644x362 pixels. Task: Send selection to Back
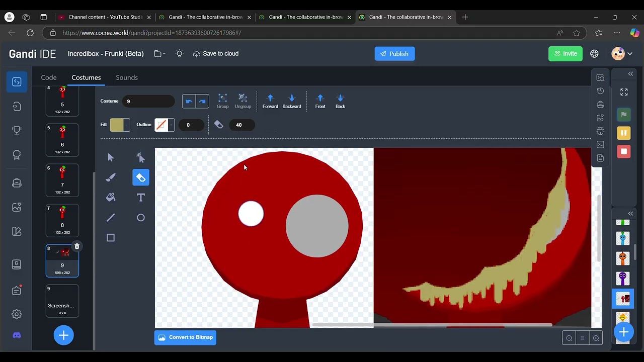click(340, 101)
